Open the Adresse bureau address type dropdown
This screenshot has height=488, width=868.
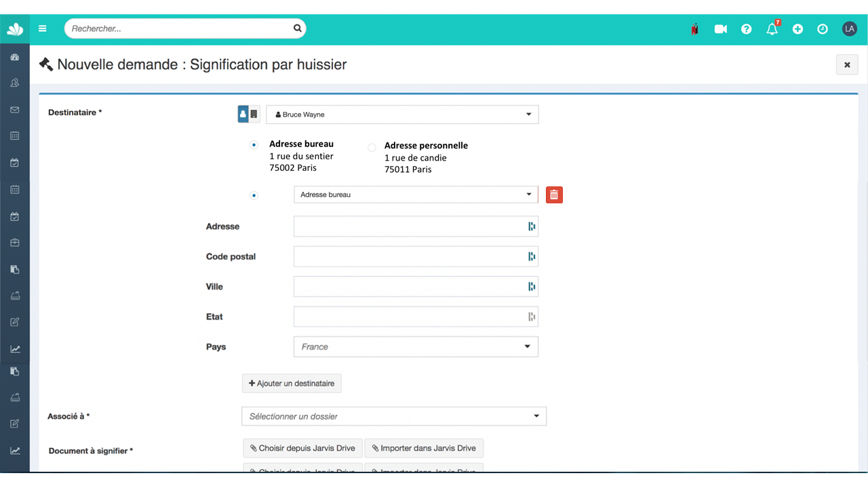pos(416,195)
